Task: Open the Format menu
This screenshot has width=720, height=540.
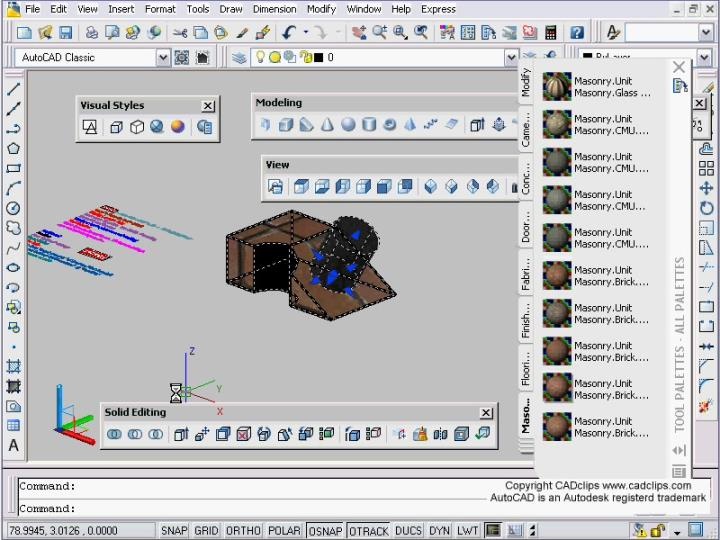Action: [x=160, y=9]
